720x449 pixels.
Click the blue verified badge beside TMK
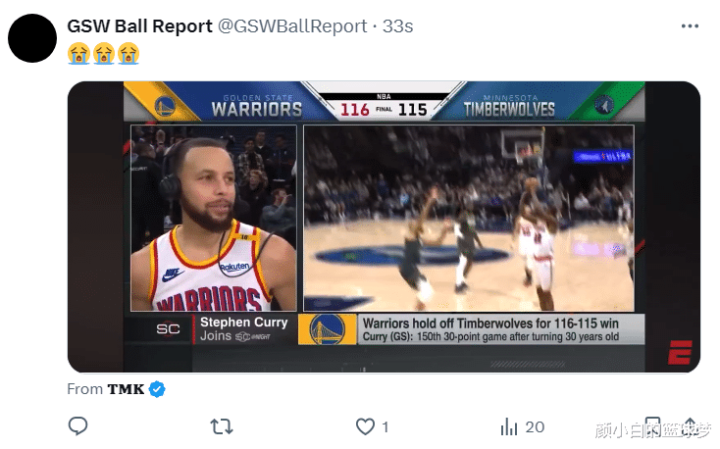pyautogui.click(x=157, y=389)
